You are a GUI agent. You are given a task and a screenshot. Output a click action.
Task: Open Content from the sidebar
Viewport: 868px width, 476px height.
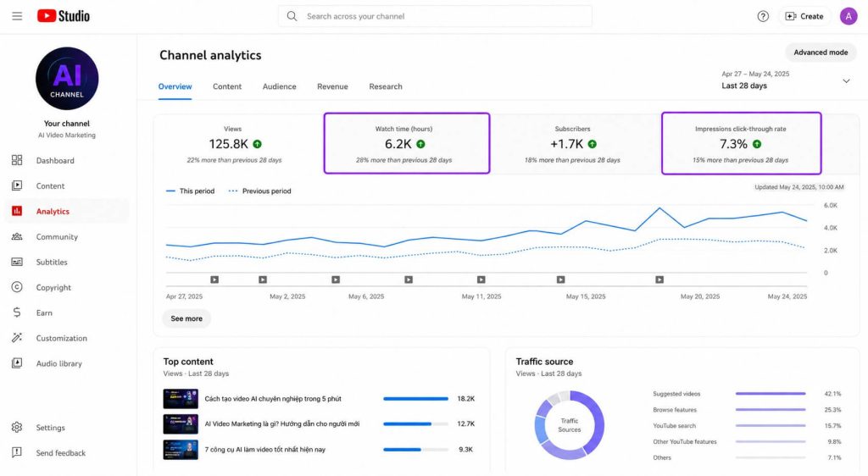pyautogui.click(x=66, y=185)
